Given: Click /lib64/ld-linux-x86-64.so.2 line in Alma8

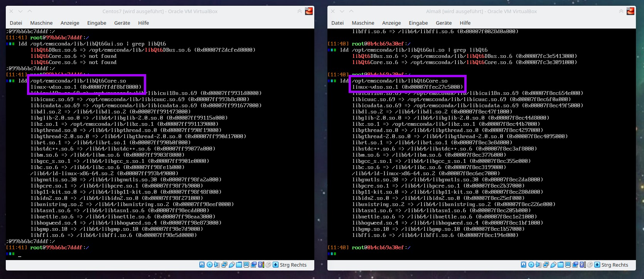Looking at the screenshot, I should click(426, 173).
